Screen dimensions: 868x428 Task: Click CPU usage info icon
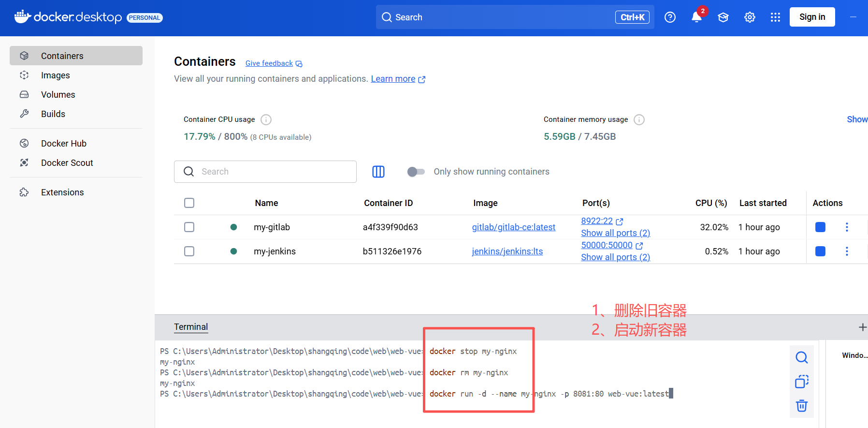[x=266, y=119]
